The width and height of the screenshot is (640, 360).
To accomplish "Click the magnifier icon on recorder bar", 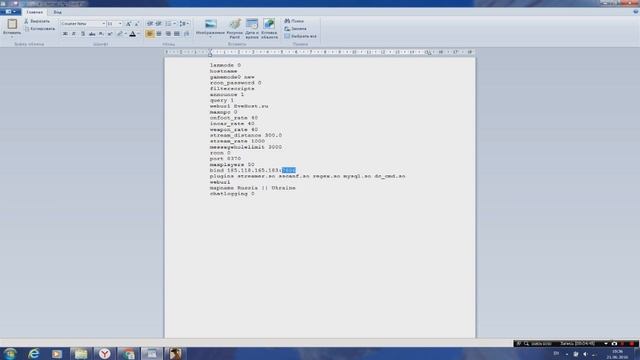I will [x=527, y=344].
